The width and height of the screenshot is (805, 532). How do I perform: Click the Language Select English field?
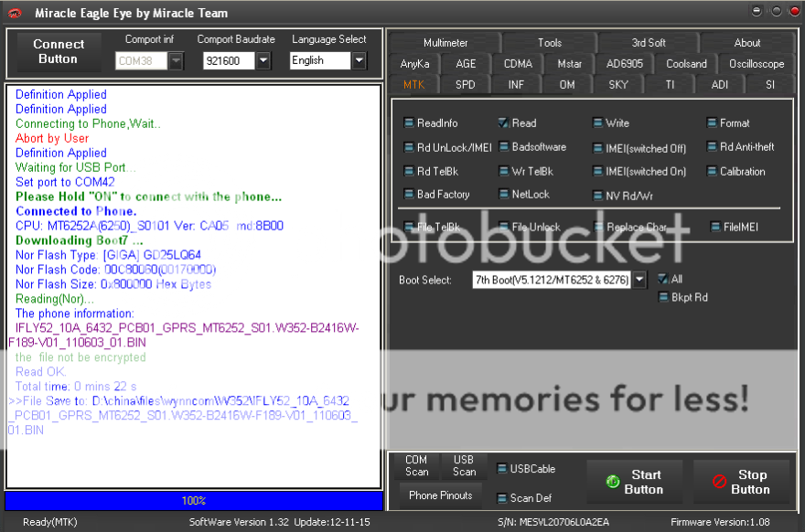(320, 60)
